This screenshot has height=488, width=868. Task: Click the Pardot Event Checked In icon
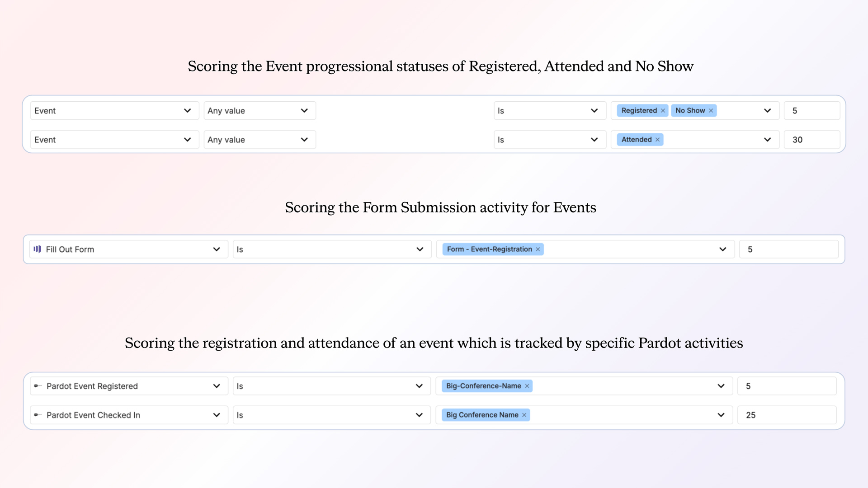38,415
